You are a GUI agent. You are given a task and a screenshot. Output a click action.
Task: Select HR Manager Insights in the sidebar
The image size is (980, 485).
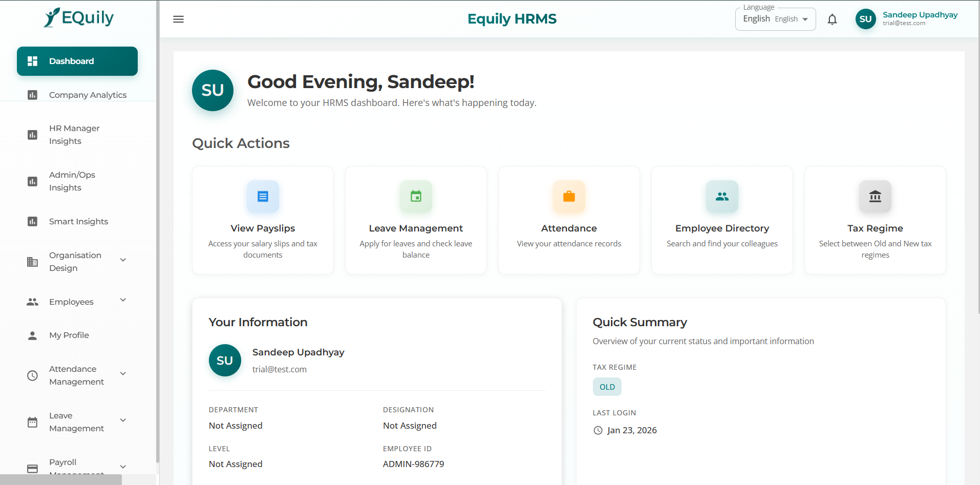pos(74,134)
